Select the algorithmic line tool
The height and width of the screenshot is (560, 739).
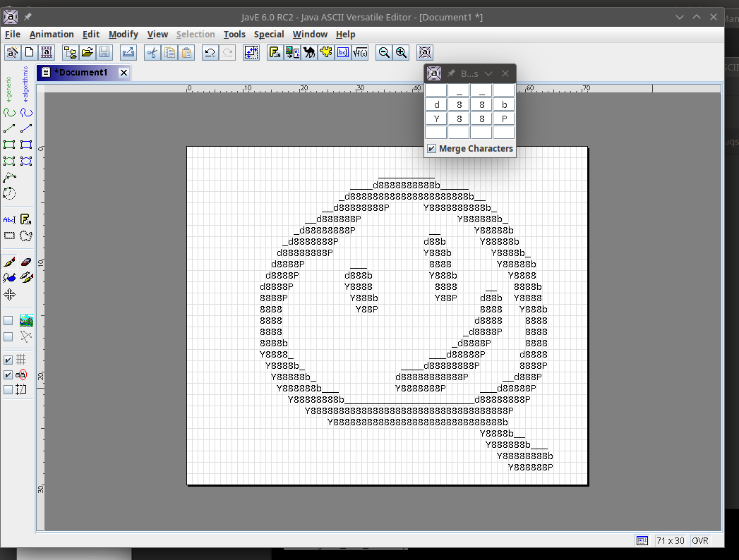(x=26, y=128)
